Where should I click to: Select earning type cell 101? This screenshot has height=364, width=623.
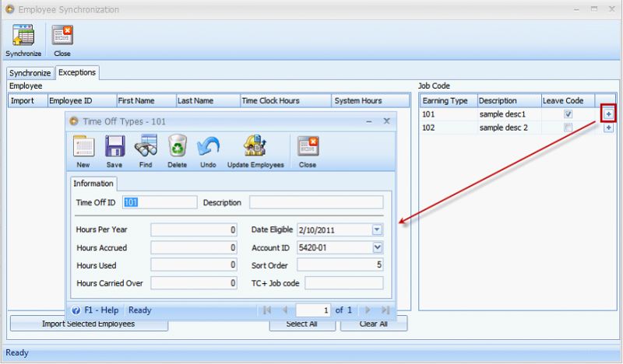[449, 114]
